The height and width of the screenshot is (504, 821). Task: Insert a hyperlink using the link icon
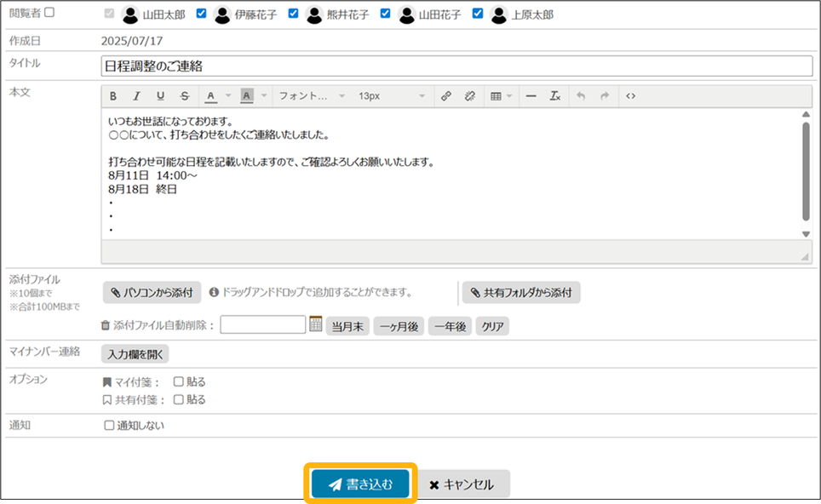point(445,96)
